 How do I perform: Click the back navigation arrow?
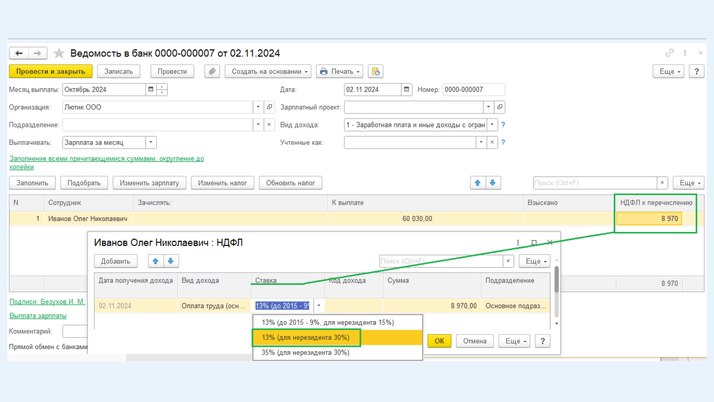point(19,53)
